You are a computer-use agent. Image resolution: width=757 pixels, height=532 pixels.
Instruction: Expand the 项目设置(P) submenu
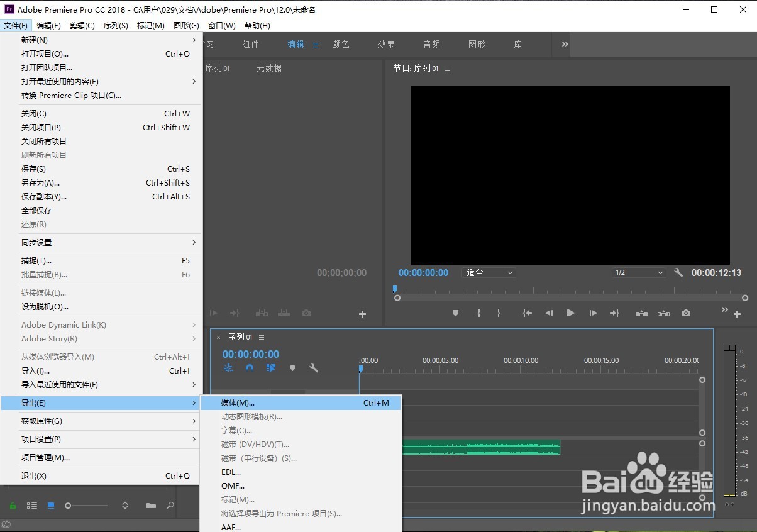coord(101,439)
